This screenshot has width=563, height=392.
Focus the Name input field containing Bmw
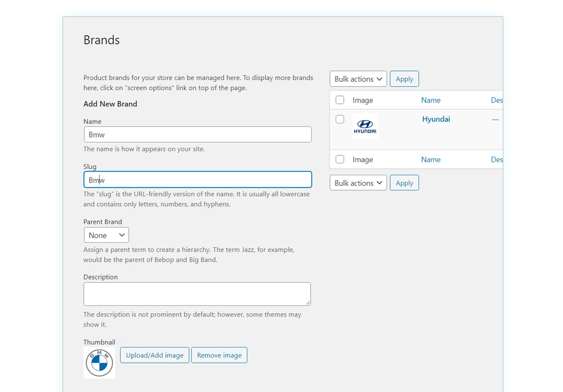point(198,135)
